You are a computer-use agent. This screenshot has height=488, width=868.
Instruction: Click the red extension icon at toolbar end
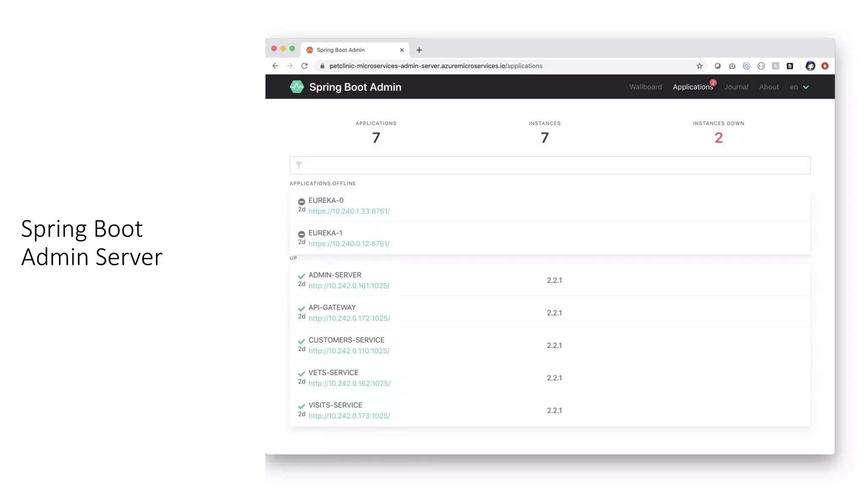[x=825, y=66]
